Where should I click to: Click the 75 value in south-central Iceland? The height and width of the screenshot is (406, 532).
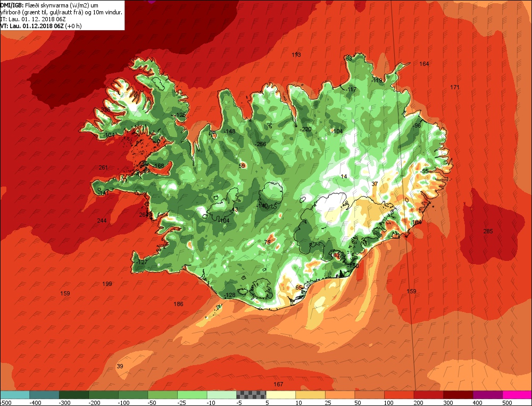[268, 242]
